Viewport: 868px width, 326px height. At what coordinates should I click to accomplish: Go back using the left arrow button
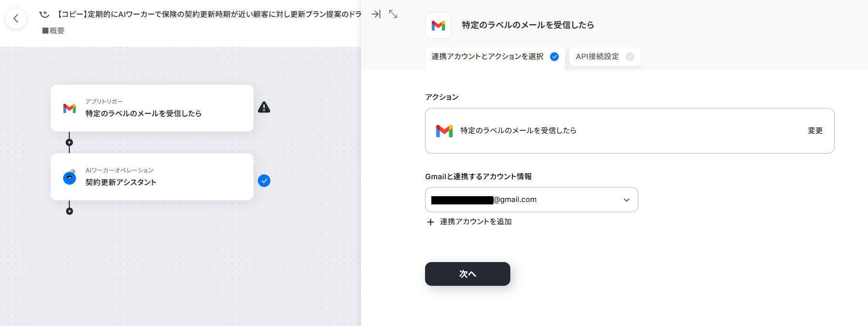click(x=16, y=18)
